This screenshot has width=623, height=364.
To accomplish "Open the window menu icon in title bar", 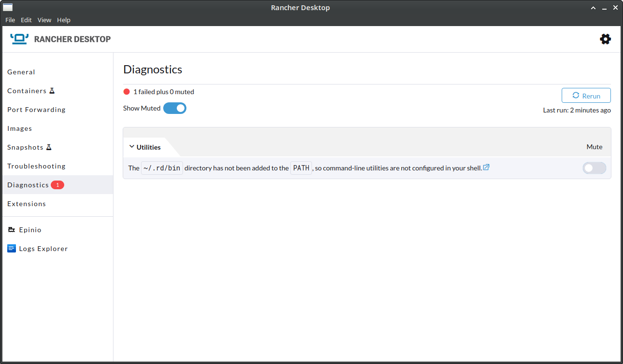I will pyautogui.click(x=8, y=7).
